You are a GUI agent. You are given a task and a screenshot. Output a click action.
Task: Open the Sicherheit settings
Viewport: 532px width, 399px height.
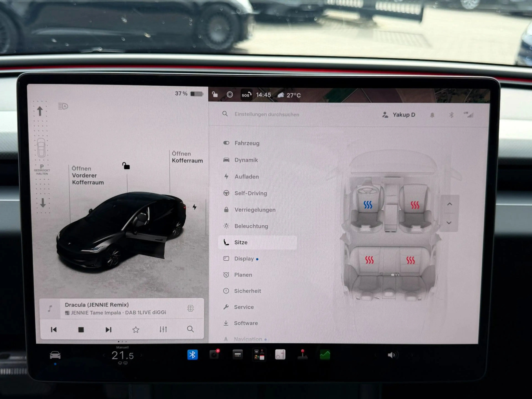click(242, 291)
